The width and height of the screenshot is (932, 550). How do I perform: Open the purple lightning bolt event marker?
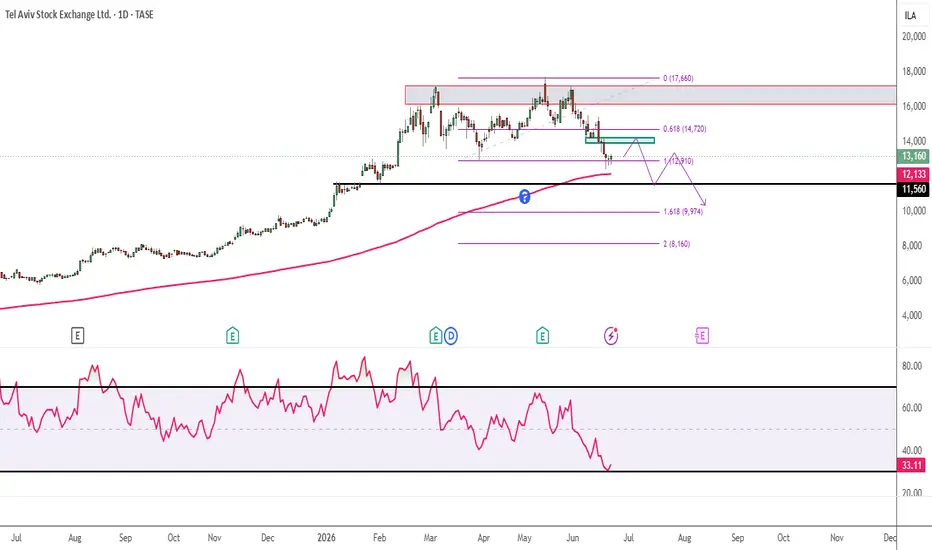point(611,336)
